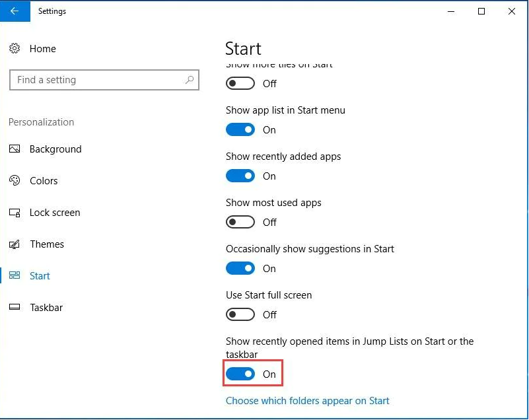Turn on Use Start full screen

coord(240,315)
